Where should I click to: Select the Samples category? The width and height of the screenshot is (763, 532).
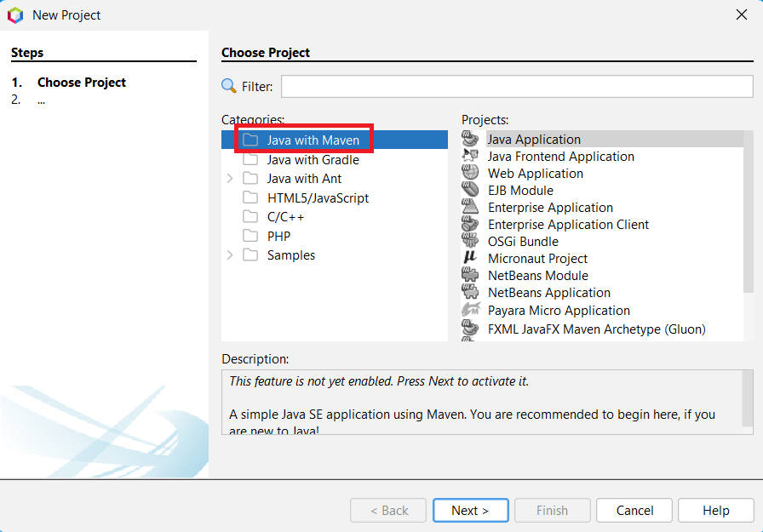(291, 255)
